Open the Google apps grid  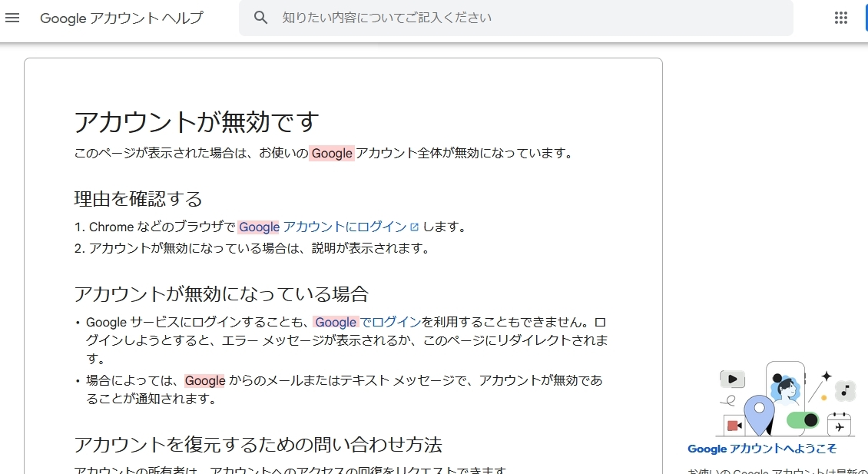pos(840,18)
